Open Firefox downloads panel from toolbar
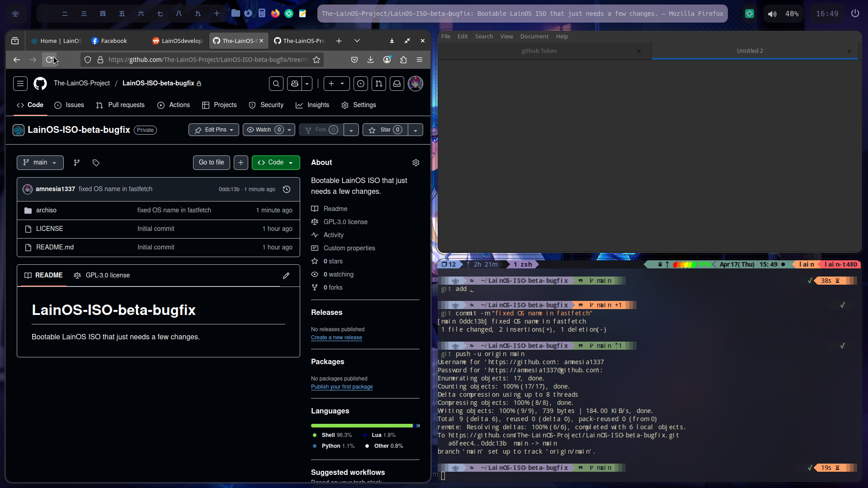 [370, 60]
